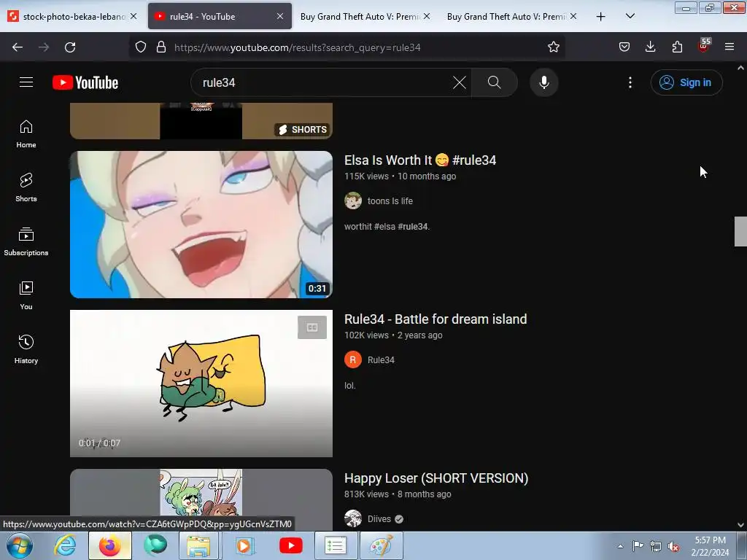Expand the list all tabs dropdown

(x=630, y=17)
